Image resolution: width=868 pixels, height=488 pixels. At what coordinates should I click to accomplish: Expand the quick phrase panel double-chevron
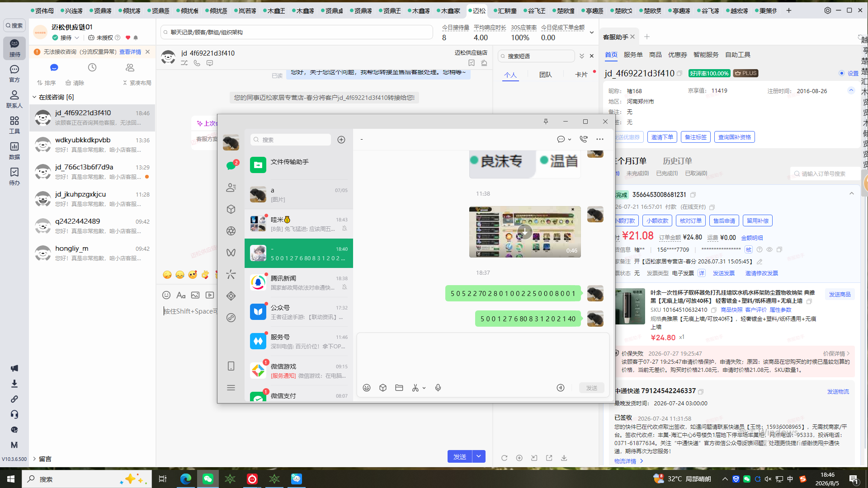click(x=582, y=56)
